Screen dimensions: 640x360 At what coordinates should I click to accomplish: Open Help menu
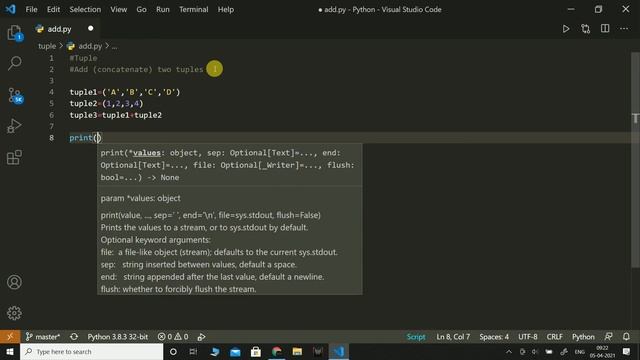pyautogui.click(x=225, y=9)
